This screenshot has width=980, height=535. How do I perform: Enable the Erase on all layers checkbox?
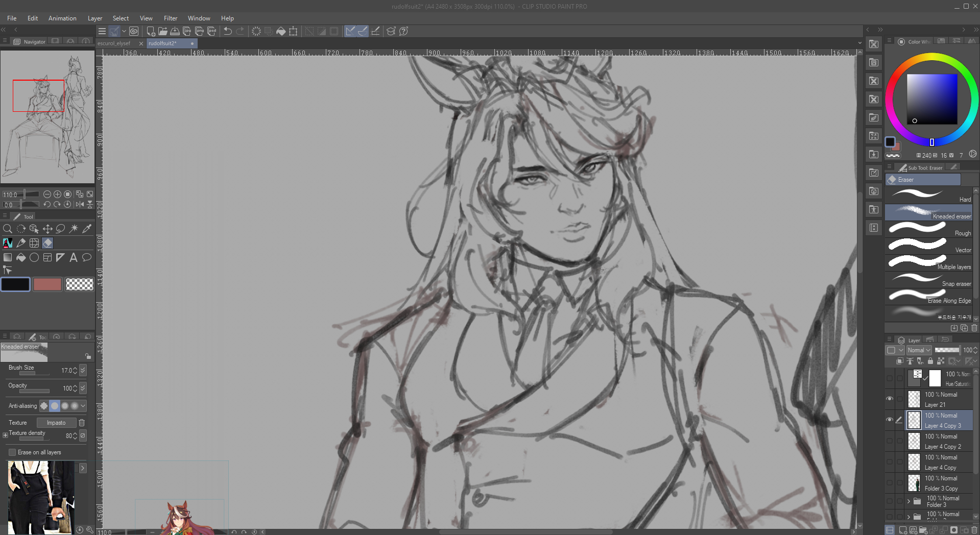[x=12, y=452]
